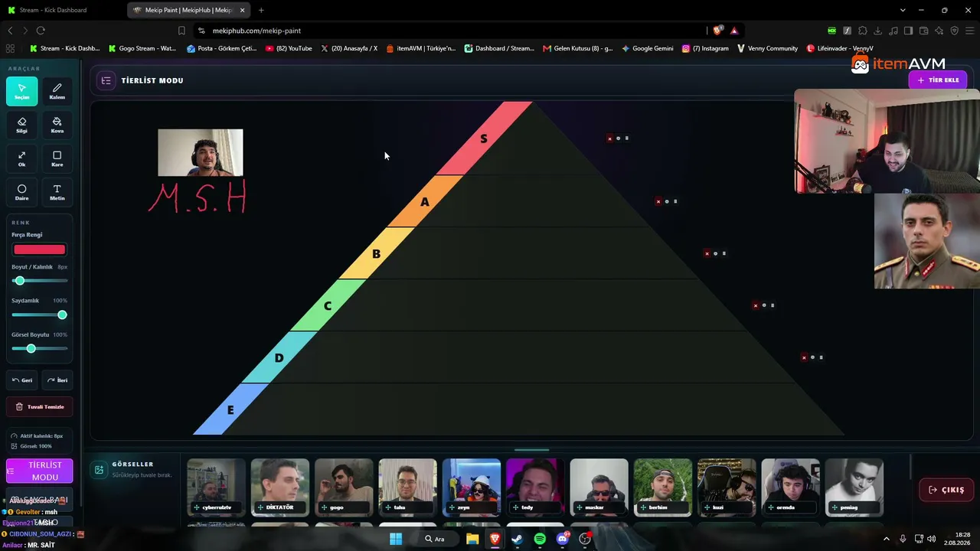The width and height of the screenshot is (980, 551).
Task: Open B tier settings circle icon
Action: (715, 253)
